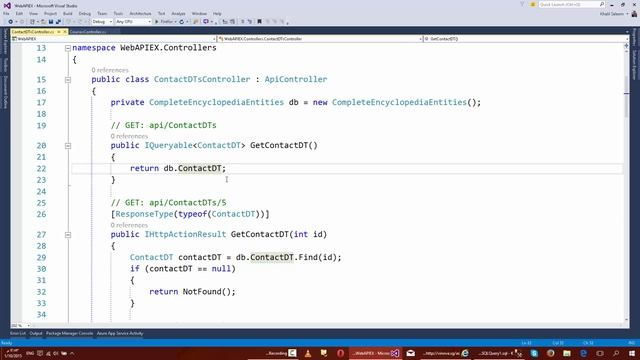Click the Bookmark icon in the toolbar

[x=259, y=22]
